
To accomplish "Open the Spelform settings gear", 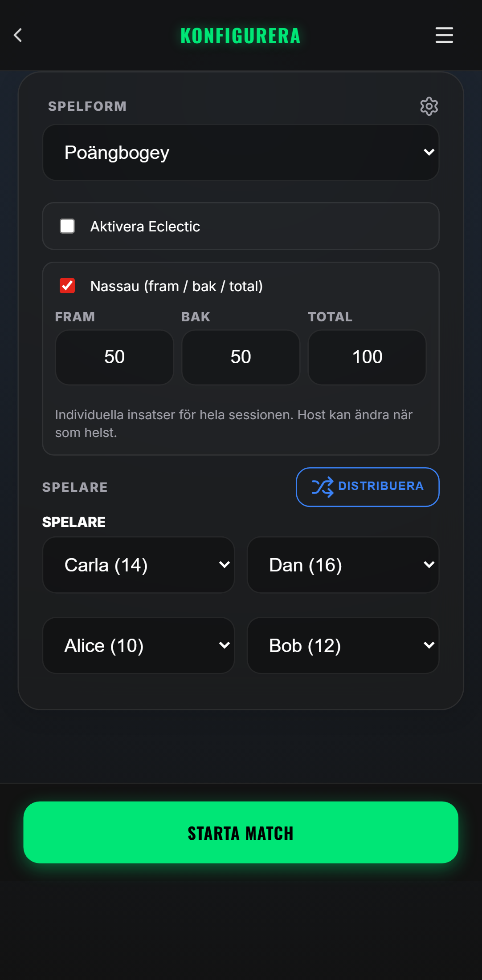I will (x=429, y=106).
